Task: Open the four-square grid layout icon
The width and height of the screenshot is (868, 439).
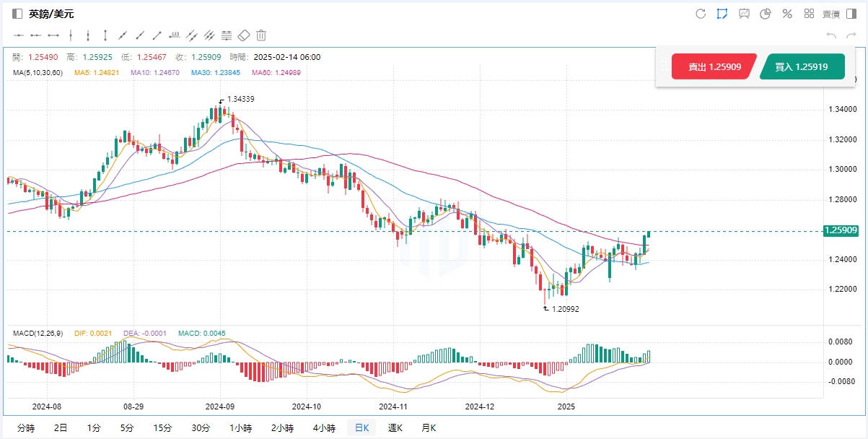Action: pos(809,14)
